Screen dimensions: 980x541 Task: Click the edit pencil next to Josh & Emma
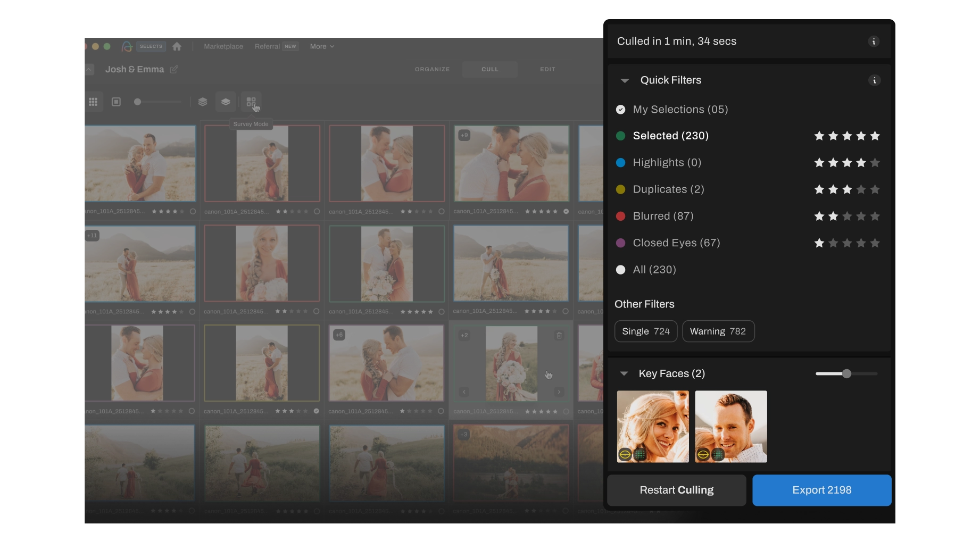coord(173,69)
